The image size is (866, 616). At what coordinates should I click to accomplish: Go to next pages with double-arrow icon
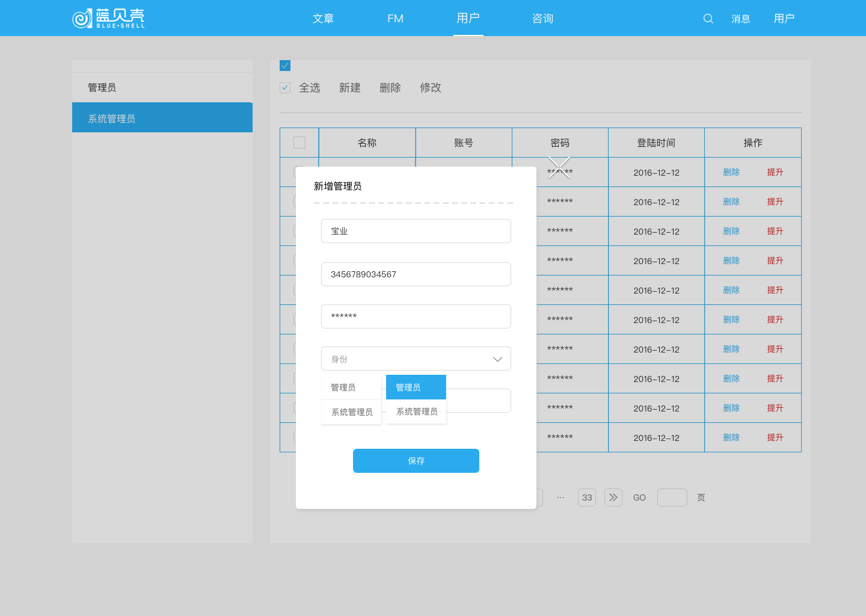613,497
